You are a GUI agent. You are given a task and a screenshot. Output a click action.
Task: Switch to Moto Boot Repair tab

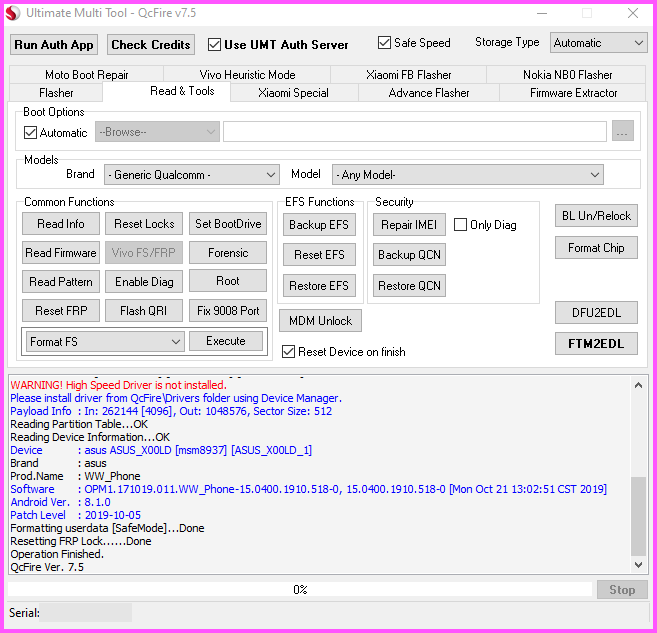tap(86, 75)
